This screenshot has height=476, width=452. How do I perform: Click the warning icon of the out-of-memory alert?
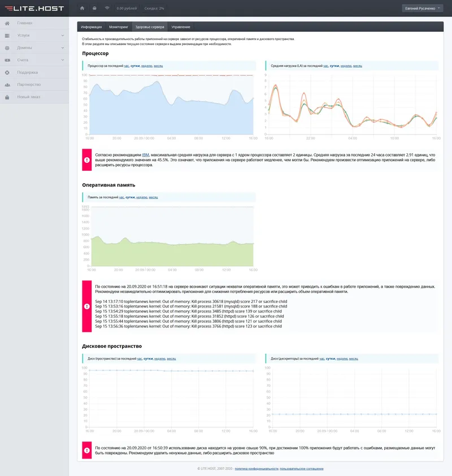pyautogui.click(x=87, y=306)
